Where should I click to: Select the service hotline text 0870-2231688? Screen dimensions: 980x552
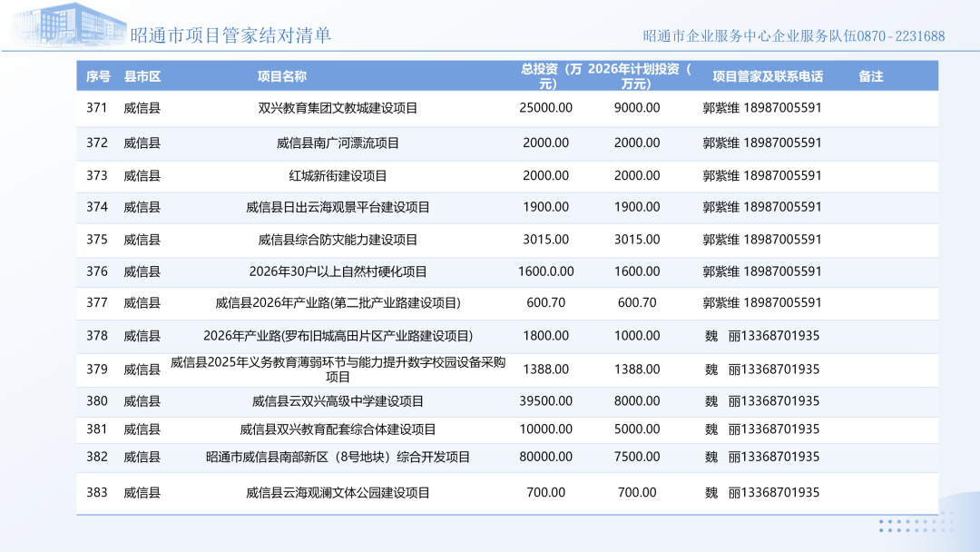tap(901, 36)
